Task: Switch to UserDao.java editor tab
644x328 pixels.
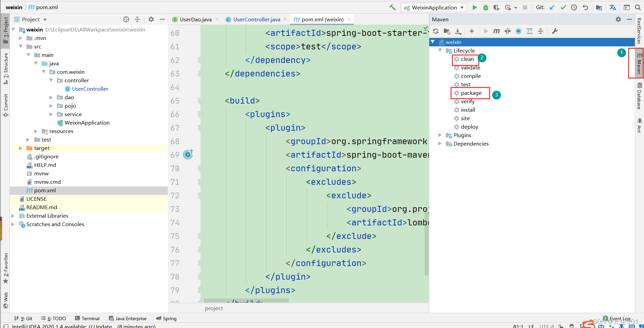Action: click(x=195, y=20)
